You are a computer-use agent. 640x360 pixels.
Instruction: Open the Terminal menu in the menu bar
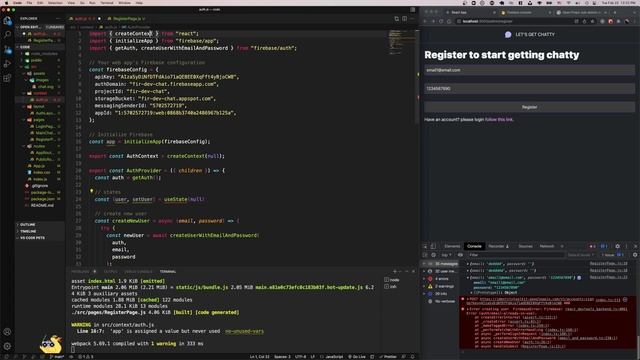pos(107,3)
